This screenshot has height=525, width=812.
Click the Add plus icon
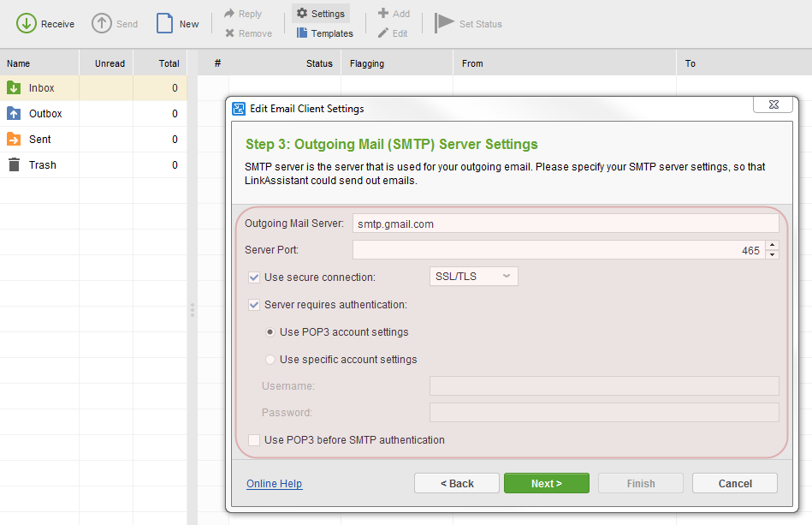383,13
